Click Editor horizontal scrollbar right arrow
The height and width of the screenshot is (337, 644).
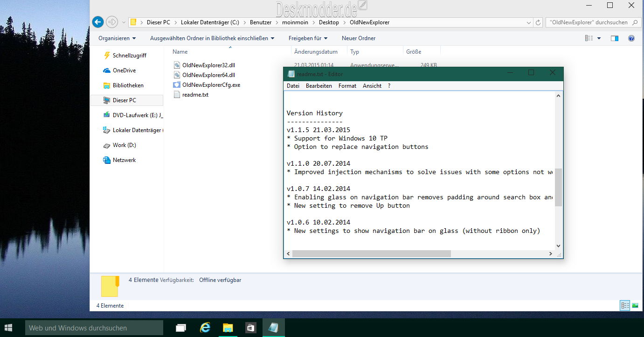pyautogui.click(x=550, y=254)
